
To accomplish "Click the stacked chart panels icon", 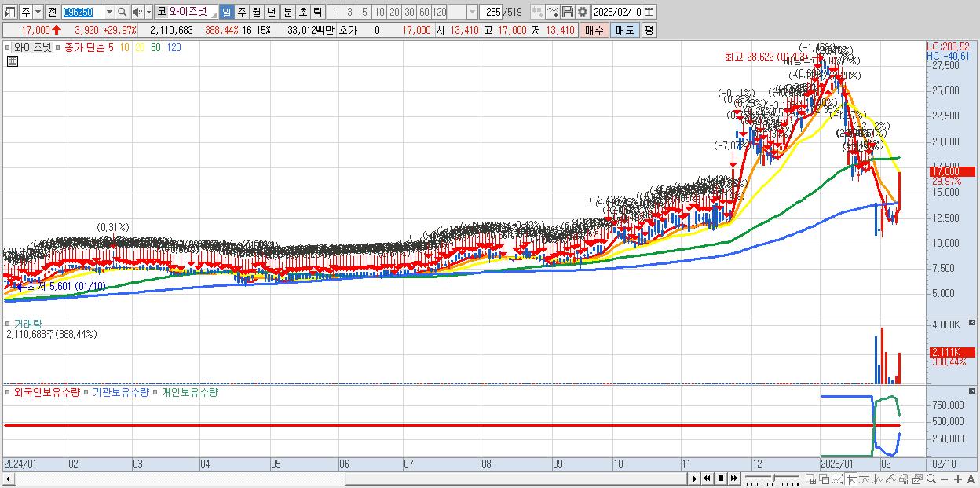I will click(x=917, y=479).
